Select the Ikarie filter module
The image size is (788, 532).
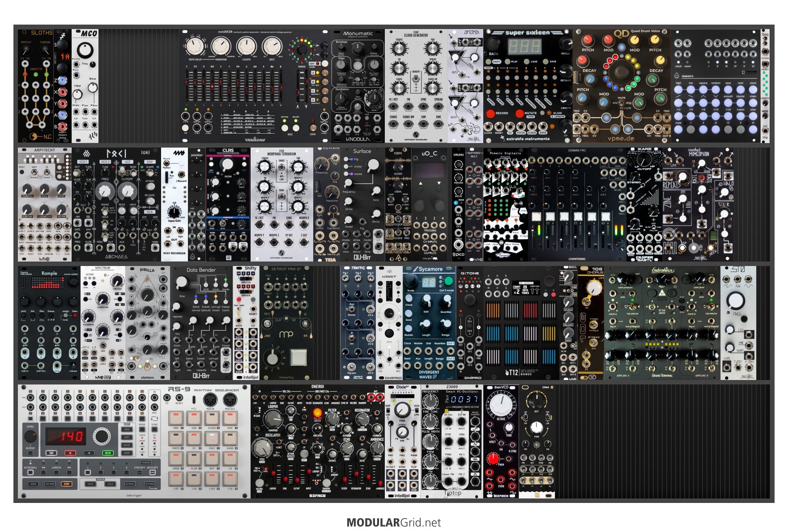(x=644, y=205)
